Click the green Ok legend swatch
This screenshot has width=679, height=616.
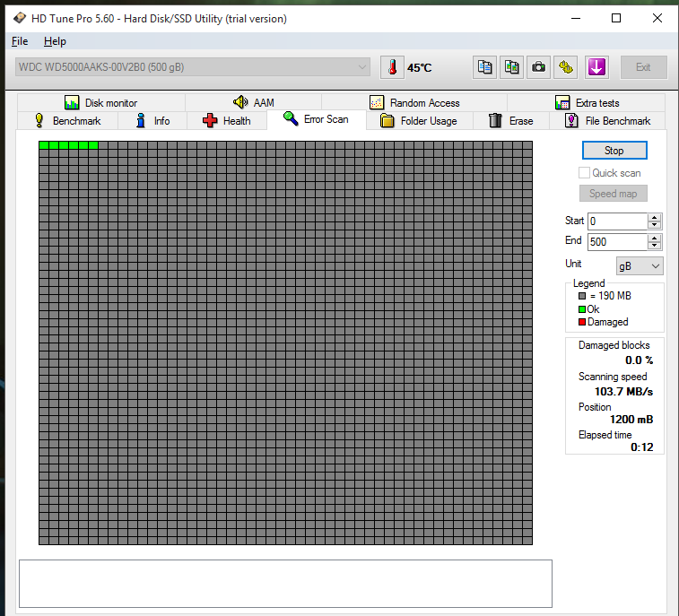pyautogui.click(x=582, y=309)
